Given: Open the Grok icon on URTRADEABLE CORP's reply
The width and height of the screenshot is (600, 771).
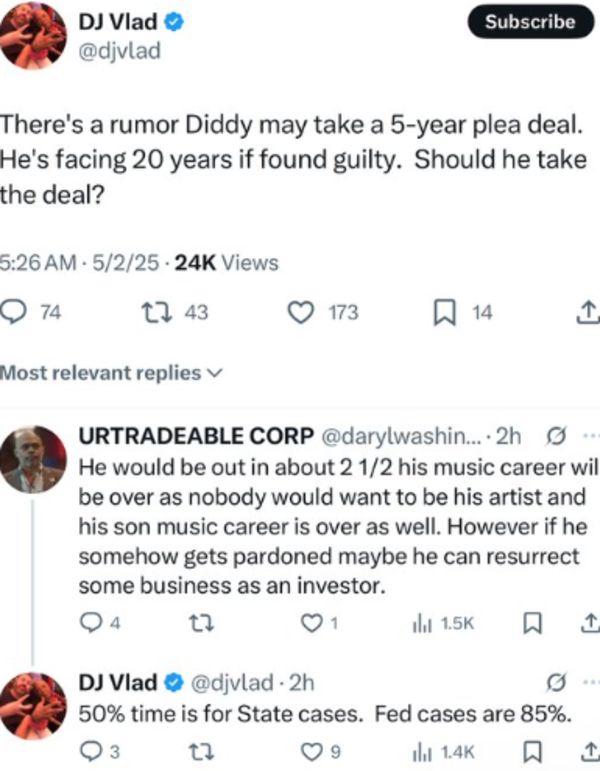Looking at the screenshot, I should pyautogui.click(x=556, y=435).
